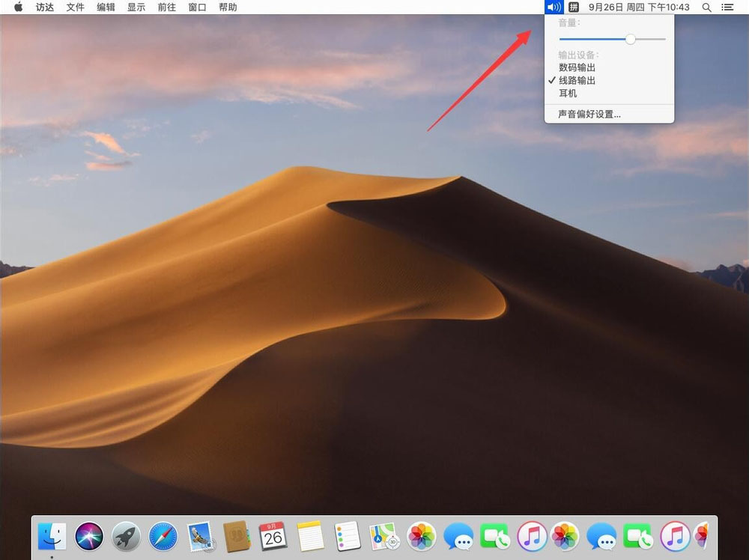Open the Contacts book icon

click(237, 536)
